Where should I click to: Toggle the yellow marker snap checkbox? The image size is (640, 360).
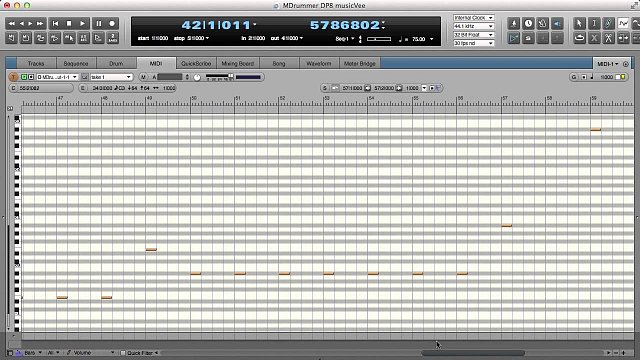[x=623, y=77]
